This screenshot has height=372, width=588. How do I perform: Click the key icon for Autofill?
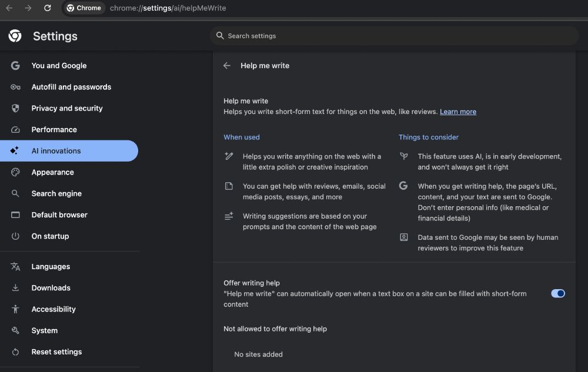pyautogui.click(x=15, y=87)
